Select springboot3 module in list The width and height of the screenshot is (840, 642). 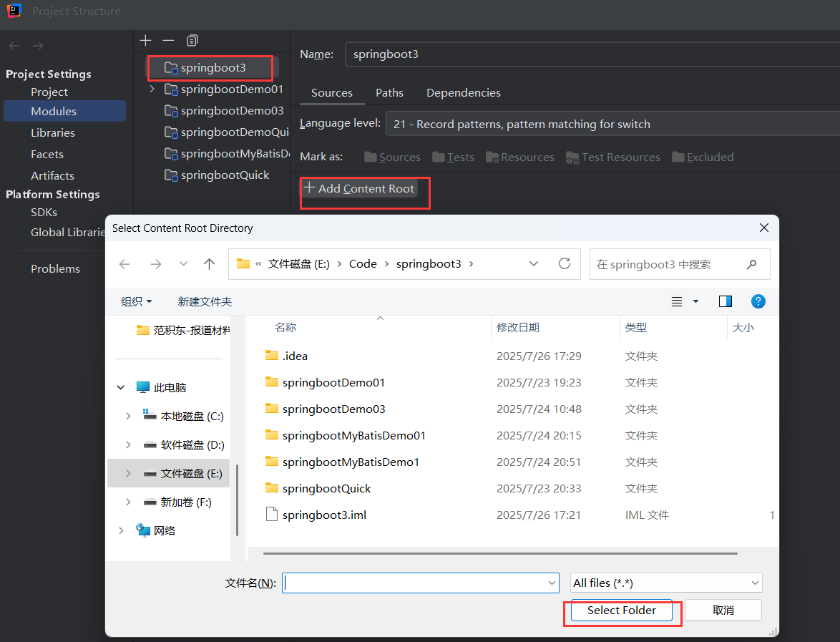[213, 67]
